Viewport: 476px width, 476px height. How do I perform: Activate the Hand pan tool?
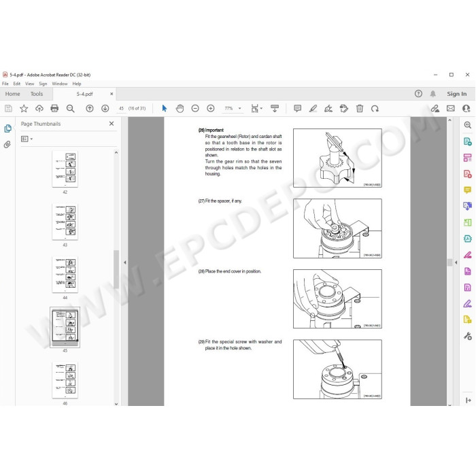point(180,108)
